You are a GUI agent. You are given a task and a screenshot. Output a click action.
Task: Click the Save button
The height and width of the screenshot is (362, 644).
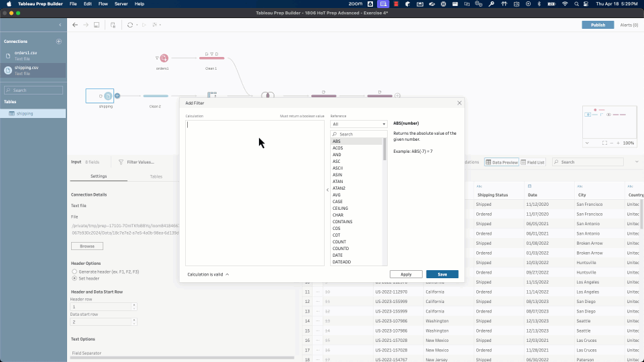click(x=442, y=274)
